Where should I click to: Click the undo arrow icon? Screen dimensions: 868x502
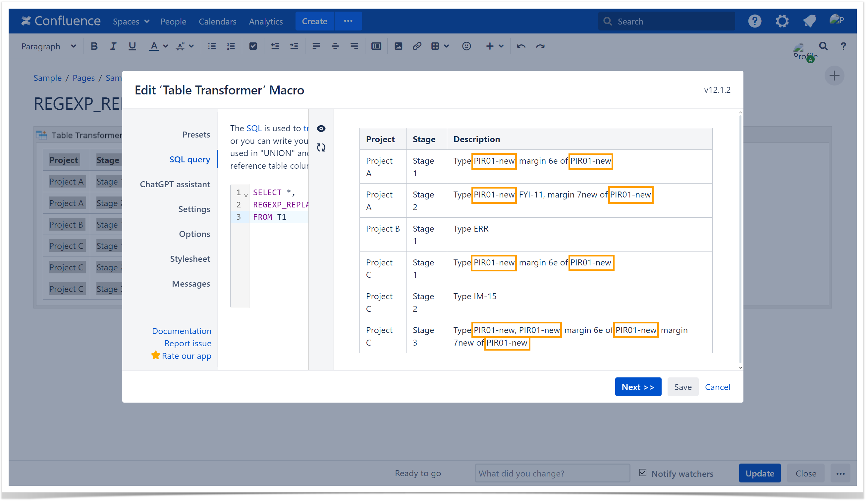point(521,46)
